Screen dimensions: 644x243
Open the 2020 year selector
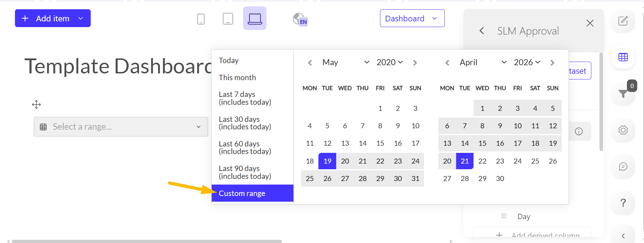[x=390, y=62]
